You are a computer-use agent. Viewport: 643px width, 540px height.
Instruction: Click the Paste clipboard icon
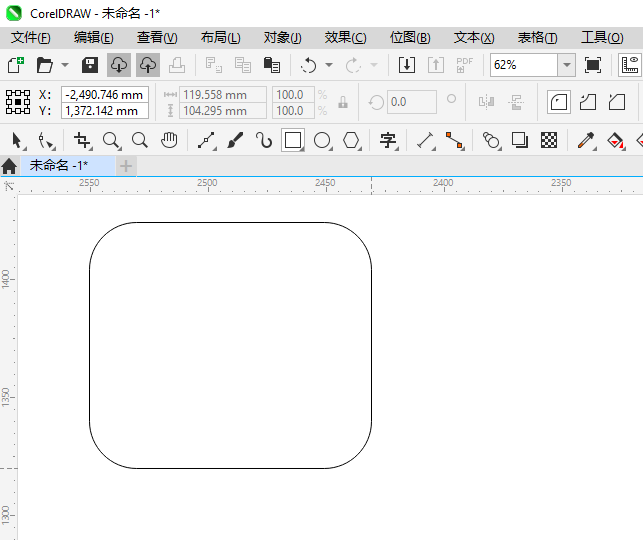coord(271,65)
